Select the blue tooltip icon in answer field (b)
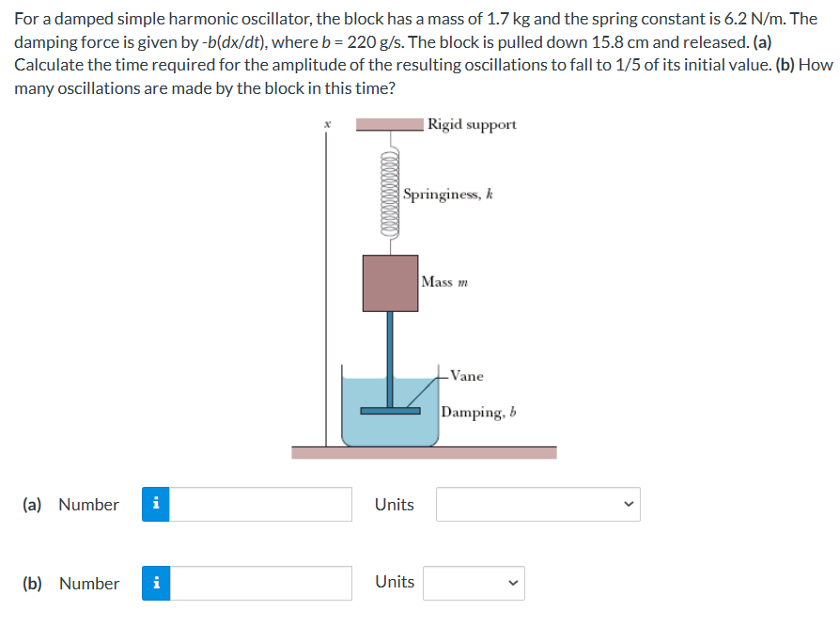The image size is (840, 626). pyautogui.click(x=155, y=584)
